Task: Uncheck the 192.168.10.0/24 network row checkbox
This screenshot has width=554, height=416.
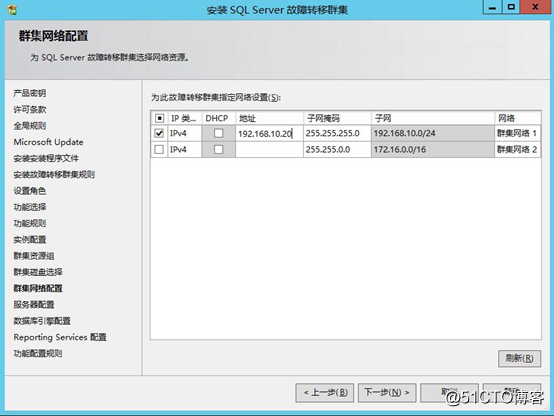Action: 159,133
